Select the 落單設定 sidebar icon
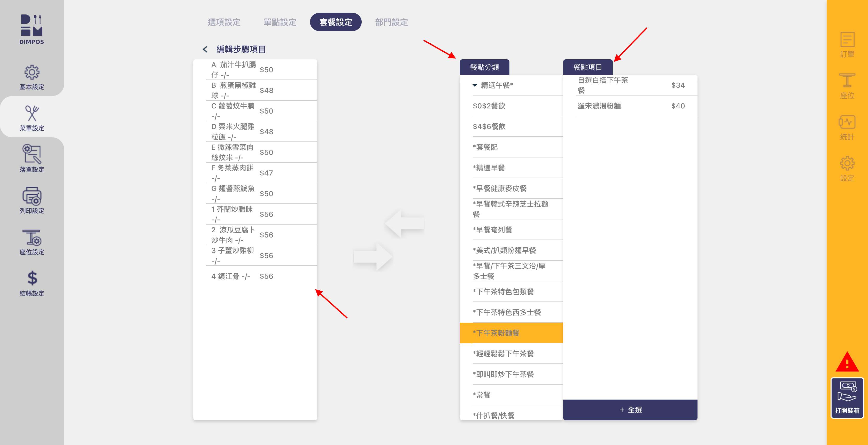Screen dimensions: 868x445 (x=32, y=154)
